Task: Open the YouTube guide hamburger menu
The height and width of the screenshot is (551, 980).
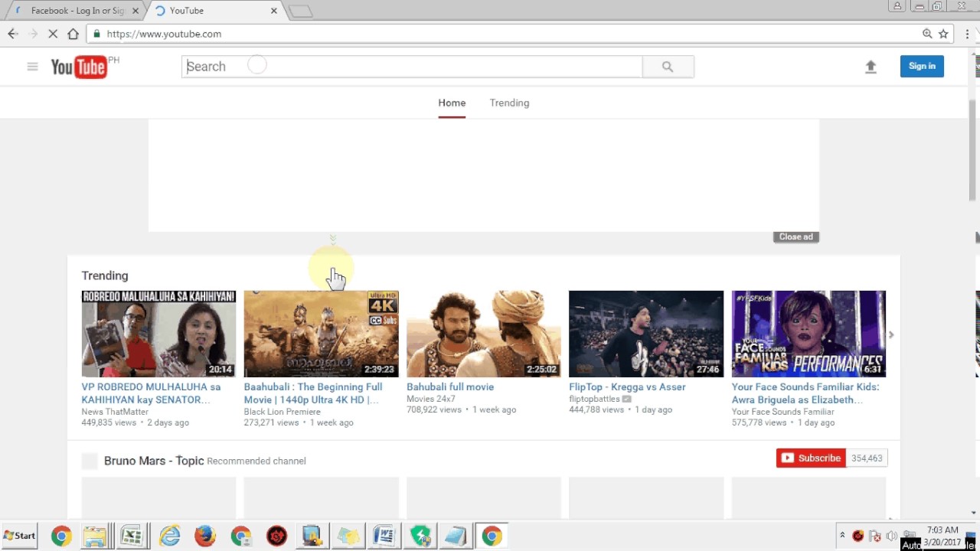Action: click(32, 67)
